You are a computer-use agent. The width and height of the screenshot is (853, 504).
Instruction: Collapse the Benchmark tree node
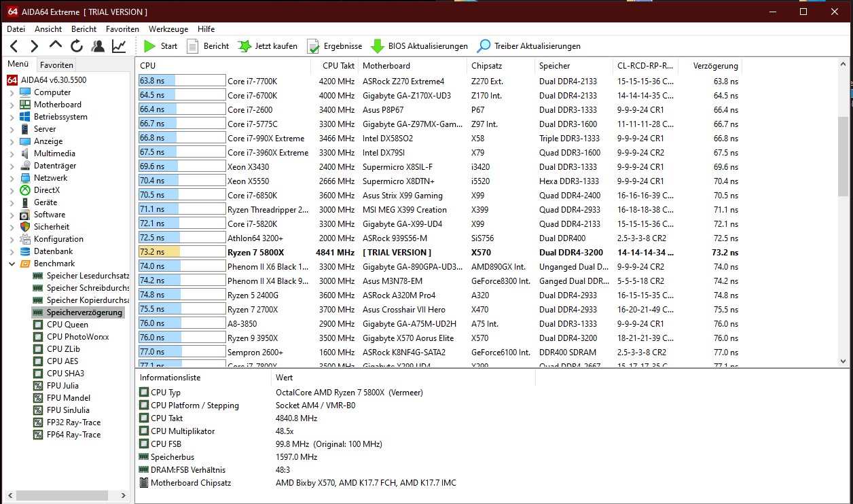coord(12,264)
